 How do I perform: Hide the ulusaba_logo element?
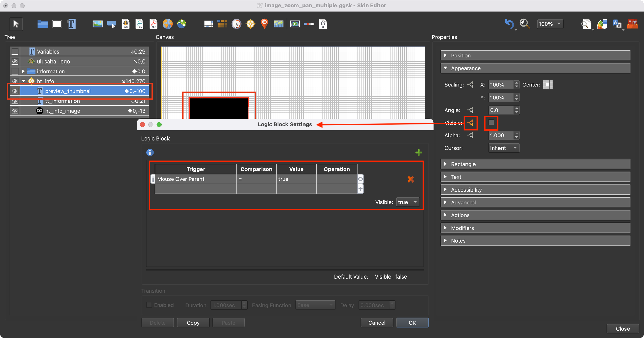[15, 61]
